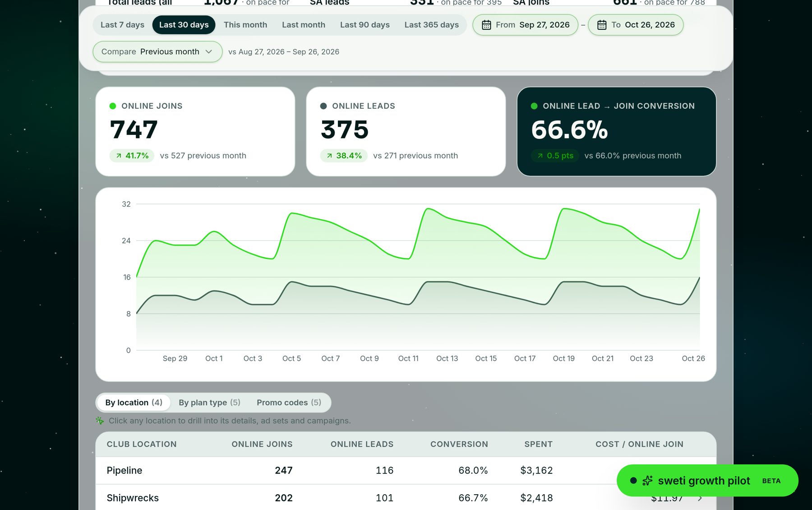
Task: Switch to the By location tab
Action: click(x=134, y=402)
